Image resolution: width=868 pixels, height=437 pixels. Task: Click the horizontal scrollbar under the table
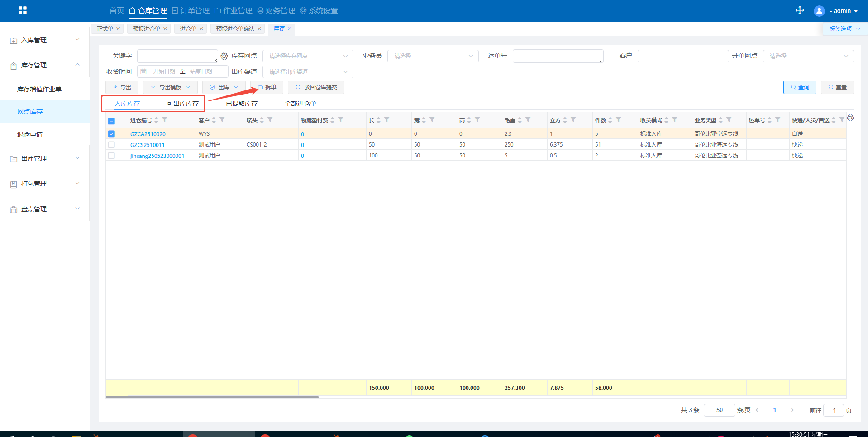click(212, 397)
